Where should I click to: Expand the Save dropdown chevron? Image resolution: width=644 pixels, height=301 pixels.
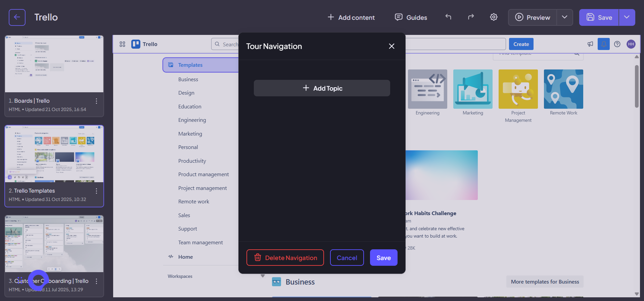(627, 17)
